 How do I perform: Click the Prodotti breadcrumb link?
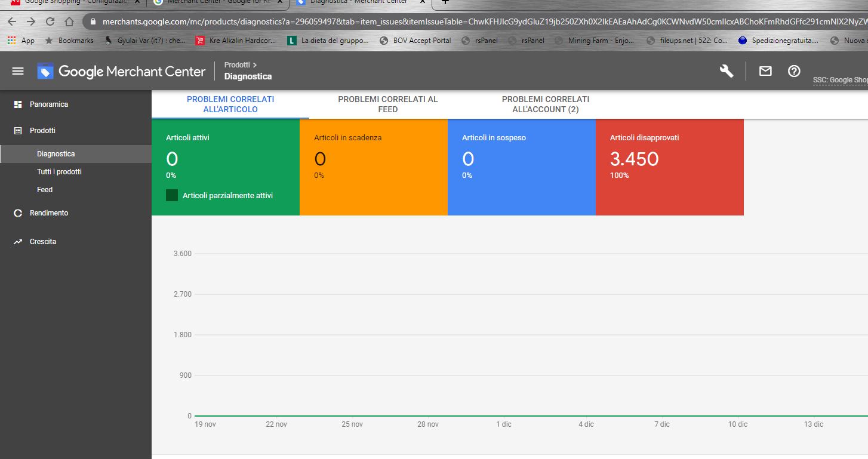[x=237, y=64]
